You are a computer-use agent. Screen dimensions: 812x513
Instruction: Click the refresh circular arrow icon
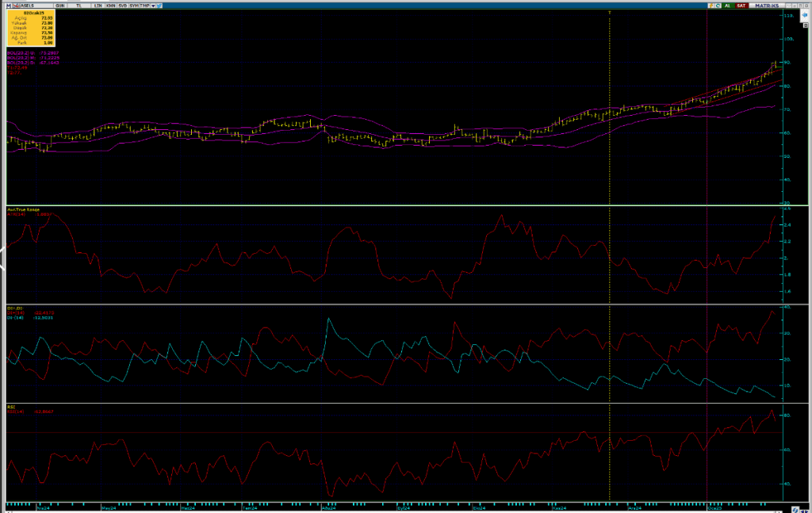click(718, 6)
